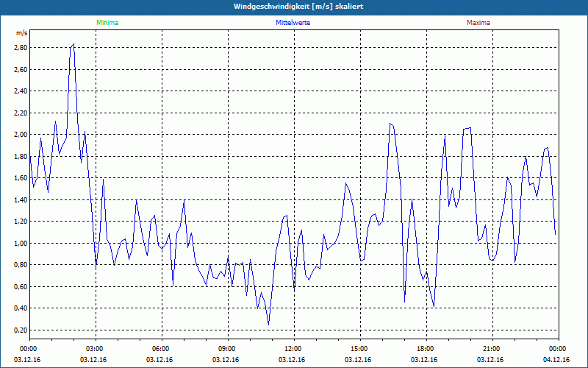Click the 1,80 y-axis value
This screenshot has height=368, width=588.
click(21, 157)
